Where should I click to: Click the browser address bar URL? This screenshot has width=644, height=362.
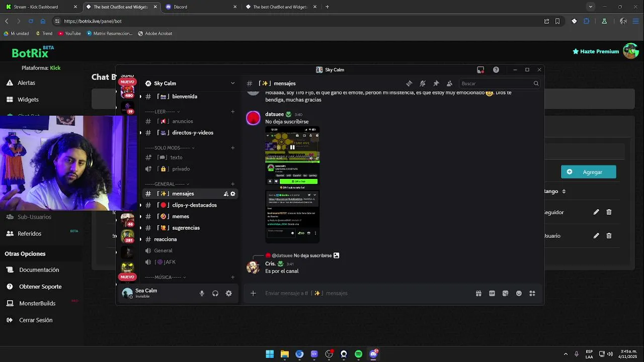[x=93, y=21]
